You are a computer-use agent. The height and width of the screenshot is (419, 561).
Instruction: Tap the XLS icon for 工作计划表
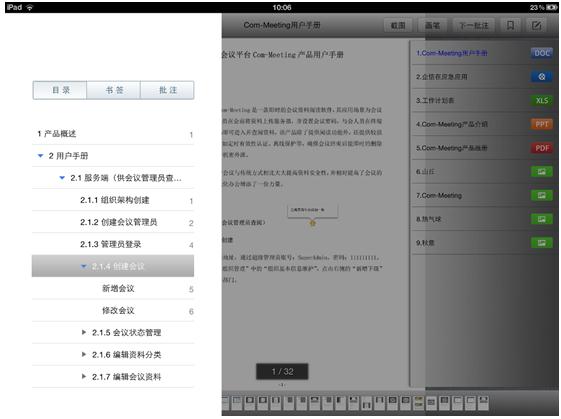tap(542, 101)
